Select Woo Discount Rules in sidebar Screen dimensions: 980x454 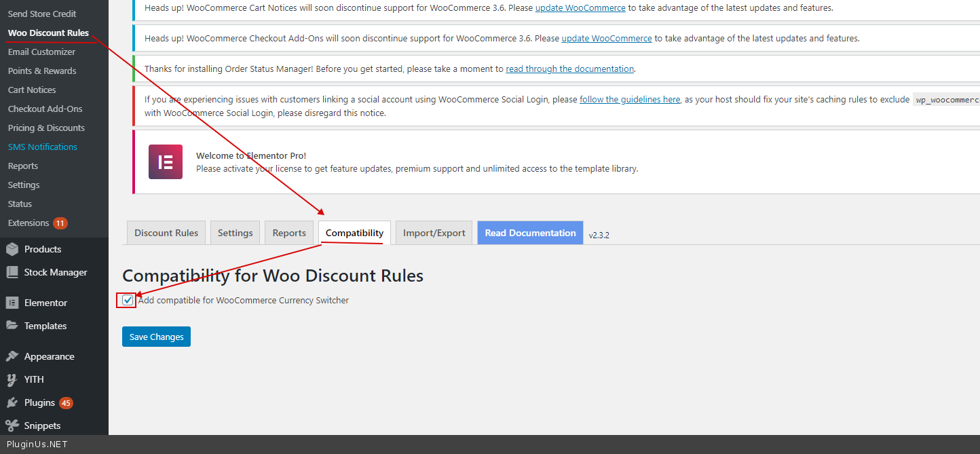point(48,33)
